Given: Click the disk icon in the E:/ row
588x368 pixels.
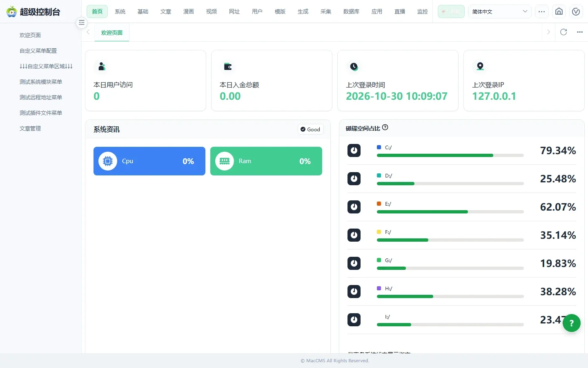Looking at the screenshot, I should [x=354, y=207].
